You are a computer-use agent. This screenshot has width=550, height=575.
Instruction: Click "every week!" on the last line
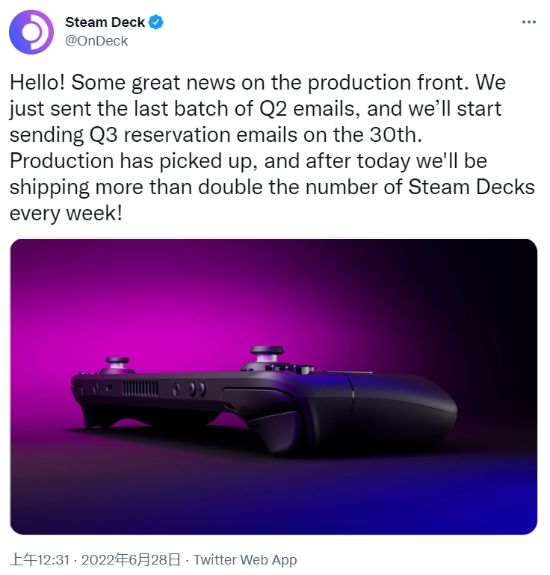coord(66,213)
